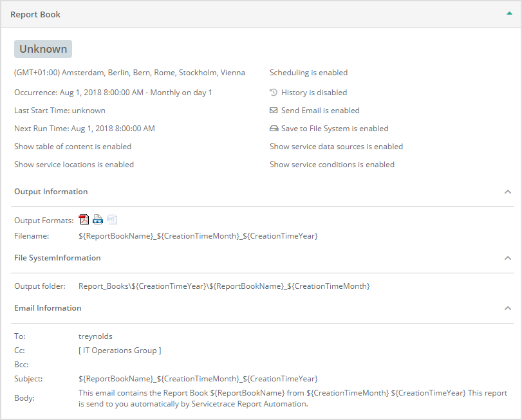Click the Output folder path value
The image size is (522, 420).
click(x=224, y=286)
